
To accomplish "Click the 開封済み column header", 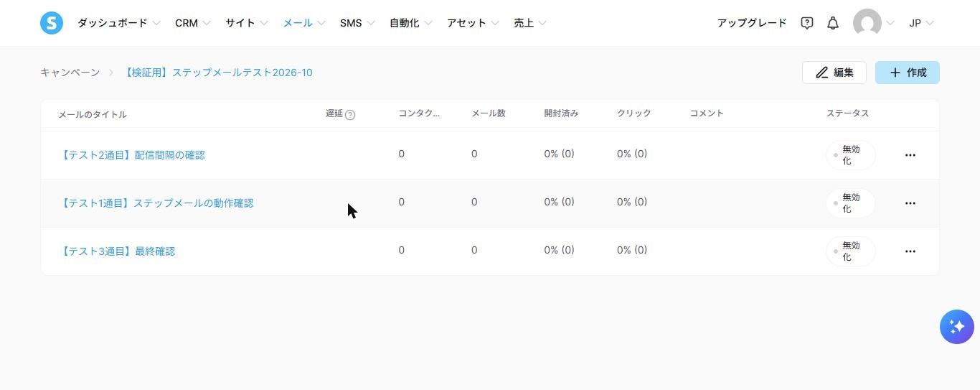I will point(561,113).
